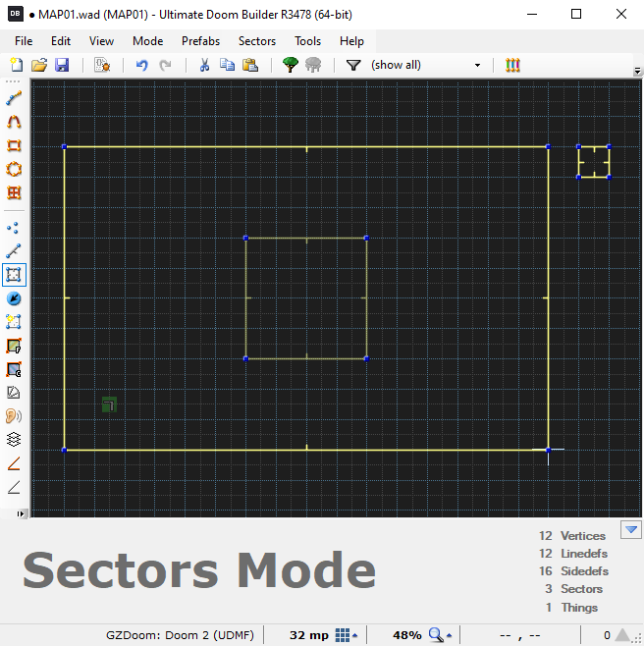This screenshot has height=646, width=644.
Task: Paste with the clipboard icon
Action: pyautogui.click(x=250, y=65)
